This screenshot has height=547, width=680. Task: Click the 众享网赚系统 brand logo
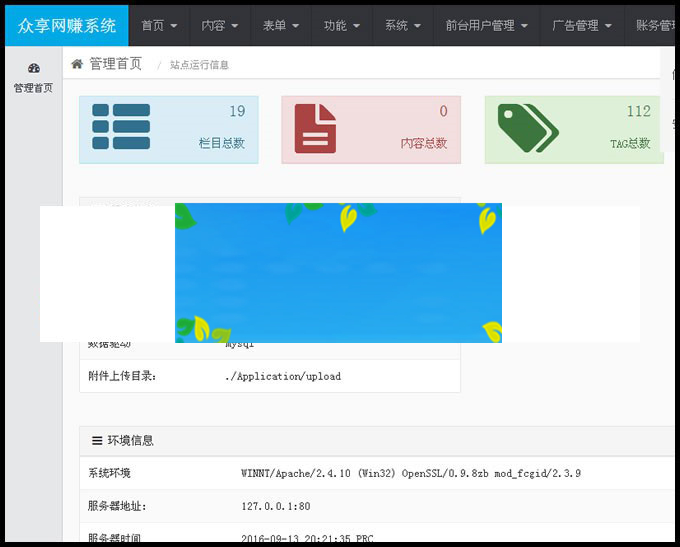pyautogui.click(x=66, y=25)
